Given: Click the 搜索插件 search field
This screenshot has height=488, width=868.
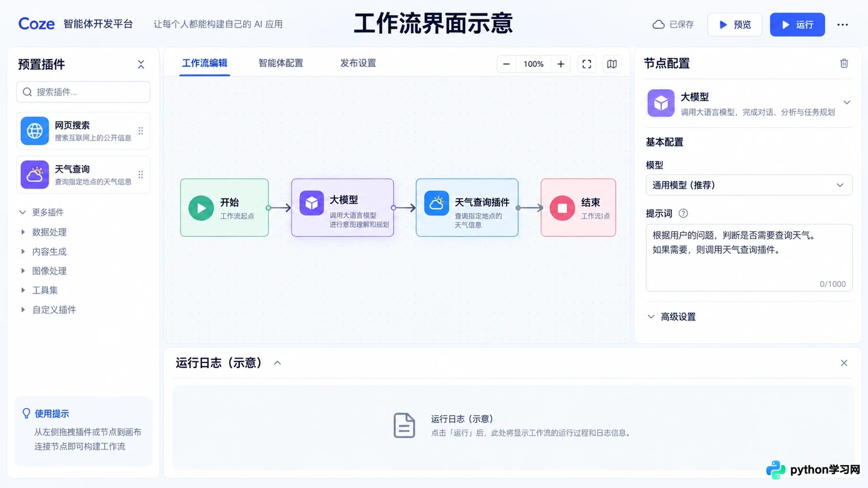Looking at the screenshot, I should [x=83, y=92].
